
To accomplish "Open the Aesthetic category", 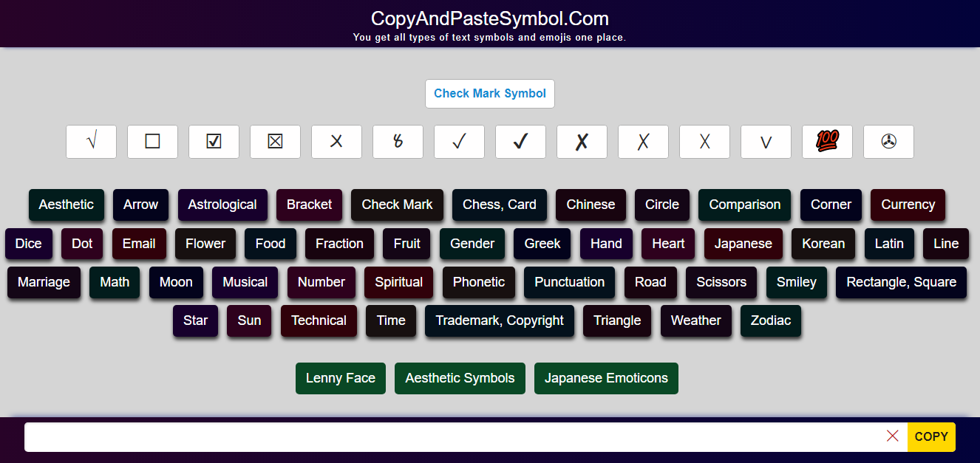I will (67, 205).
